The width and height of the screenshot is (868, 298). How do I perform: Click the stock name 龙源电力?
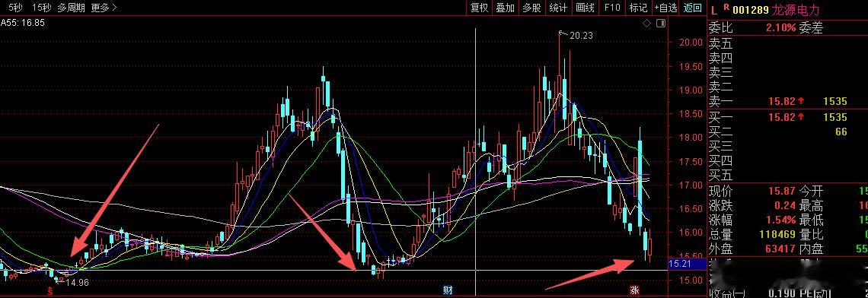pyautogui.click(x=796, y=10)
